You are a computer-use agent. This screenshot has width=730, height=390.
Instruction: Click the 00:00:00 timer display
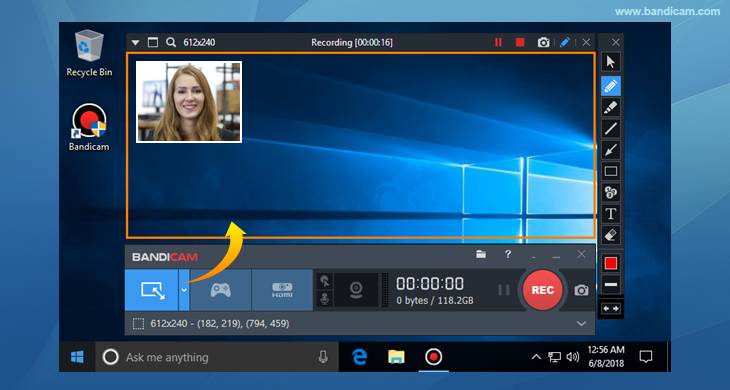click(430, 283)
